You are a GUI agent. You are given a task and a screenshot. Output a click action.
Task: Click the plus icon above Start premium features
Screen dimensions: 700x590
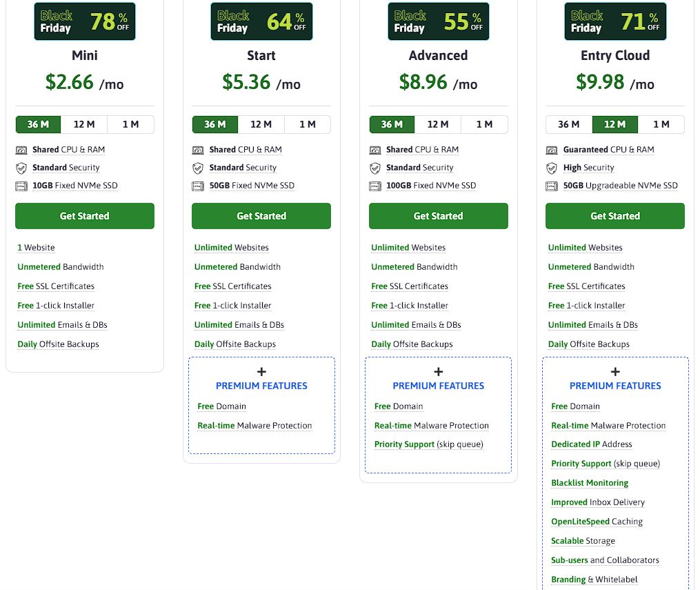[x=261, y=372]
